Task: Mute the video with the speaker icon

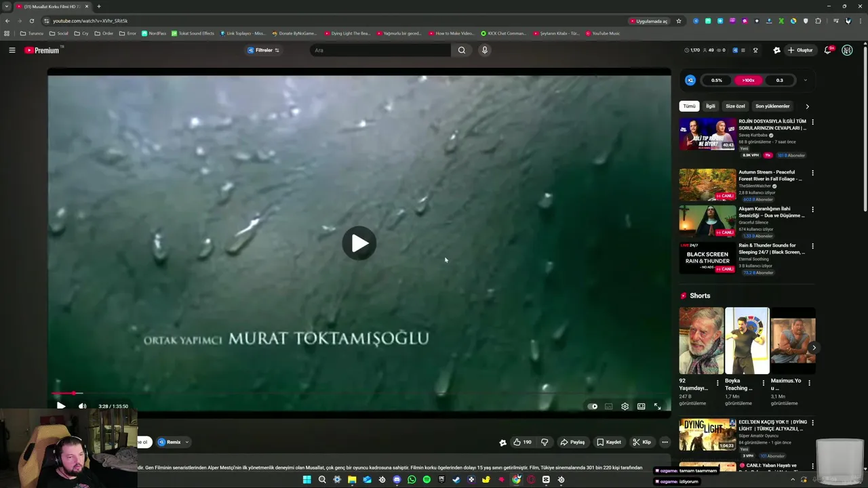Action: click(x=82, y=406)
